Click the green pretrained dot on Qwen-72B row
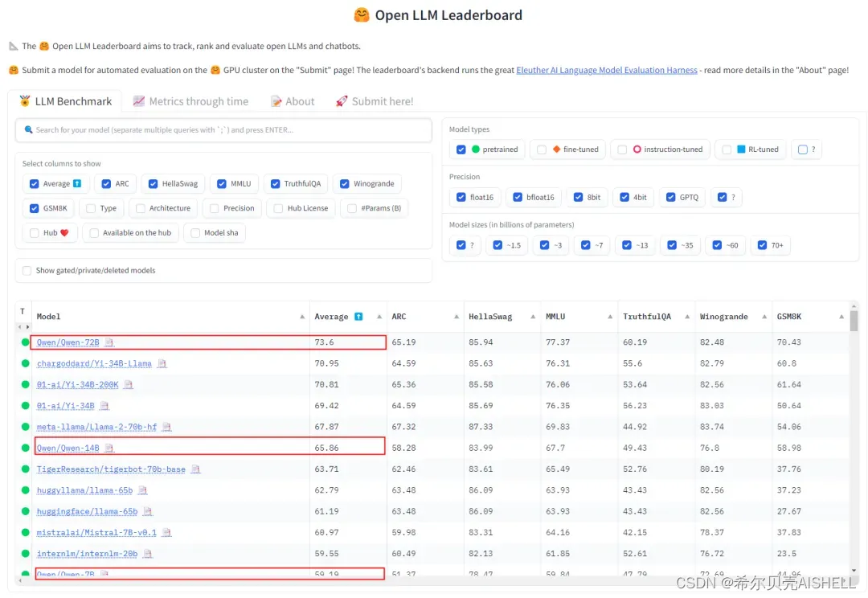The height and width of the screenshot is (598, 868). coord(25,342)
